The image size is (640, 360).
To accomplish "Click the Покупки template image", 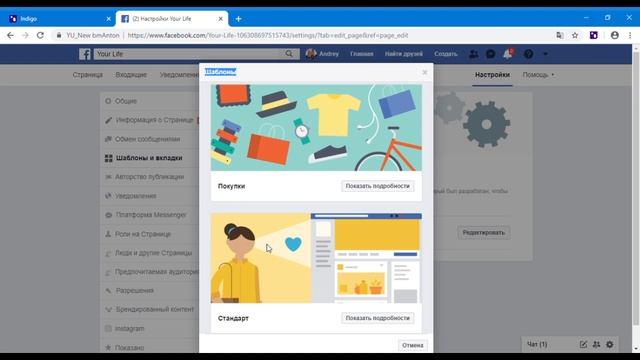I will click(x=316, y=128).
